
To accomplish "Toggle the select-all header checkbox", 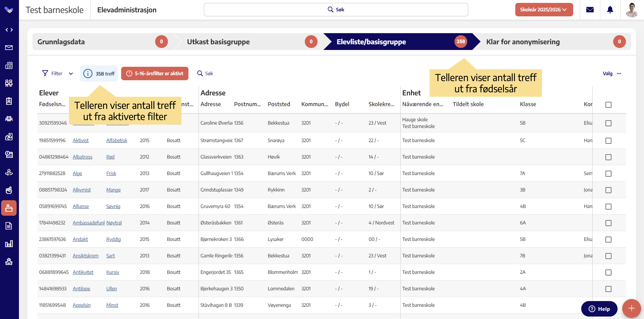I will point(608,105).
